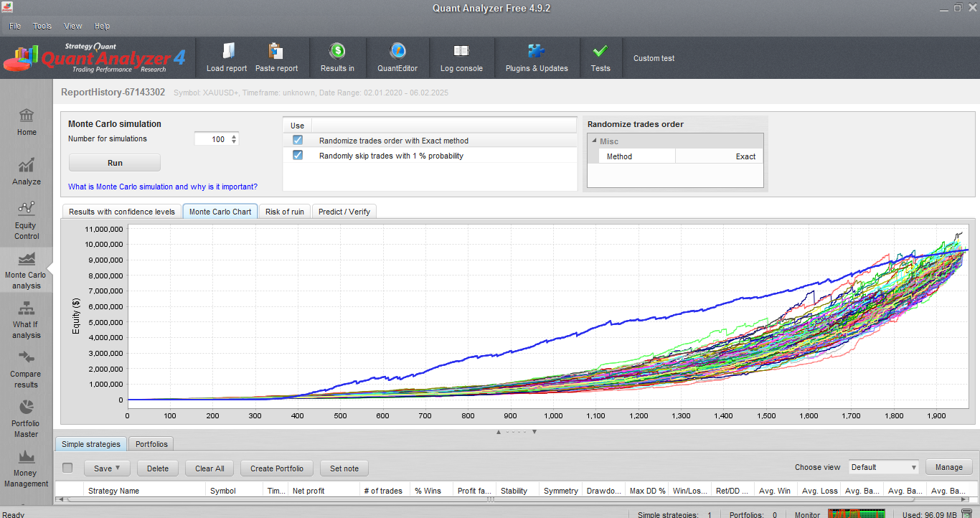
Task: Open Equity Control section
Action: coord(27,220)
